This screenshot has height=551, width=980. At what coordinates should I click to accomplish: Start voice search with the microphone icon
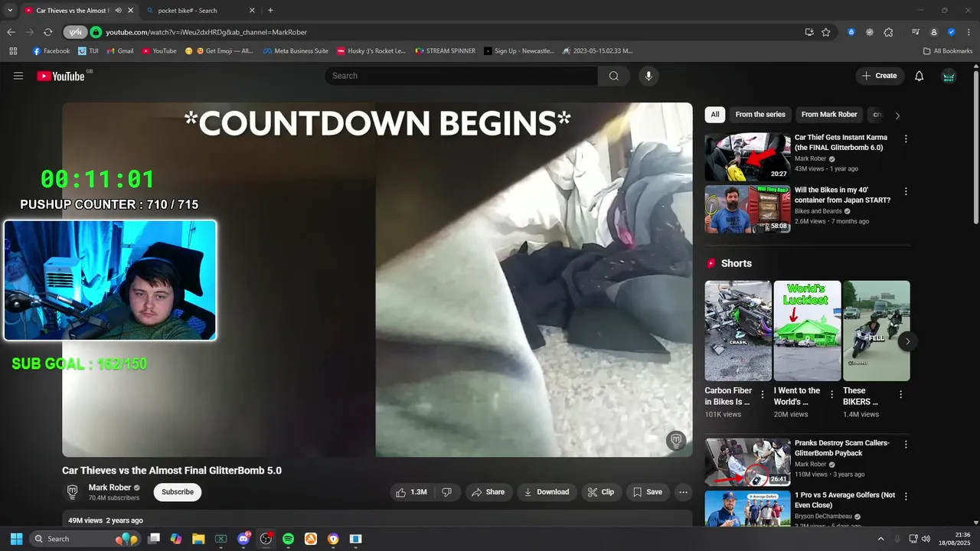[648, 76]
